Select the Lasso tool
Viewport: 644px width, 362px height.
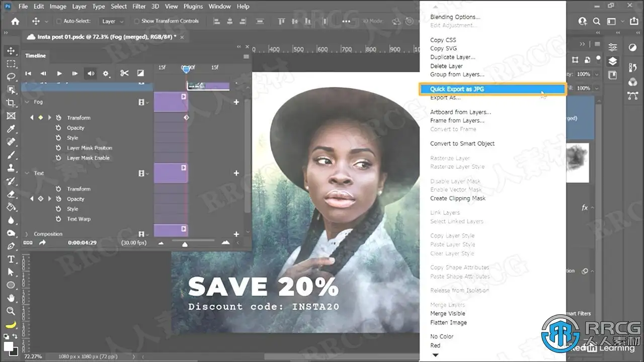pos(11,77)
